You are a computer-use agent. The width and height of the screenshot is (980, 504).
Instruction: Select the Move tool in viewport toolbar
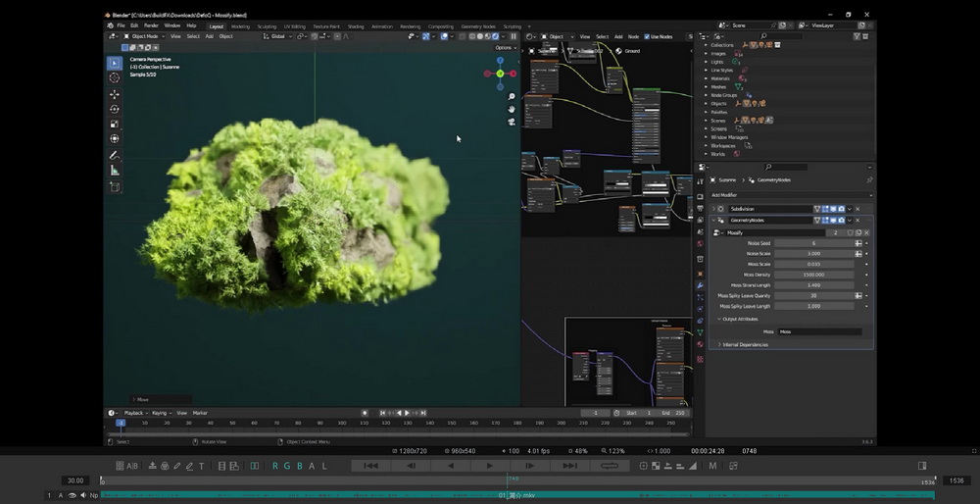point(115,94)
